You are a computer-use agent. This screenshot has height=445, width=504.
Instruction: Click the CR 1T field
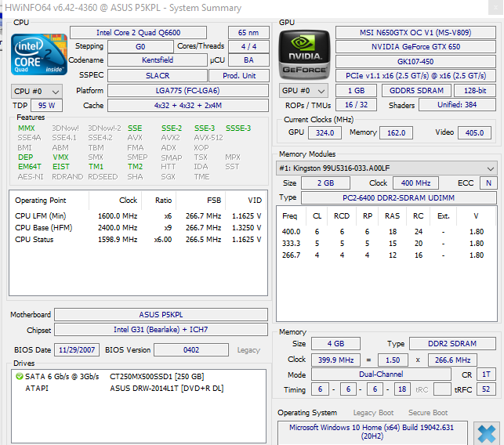click(486, 374)
